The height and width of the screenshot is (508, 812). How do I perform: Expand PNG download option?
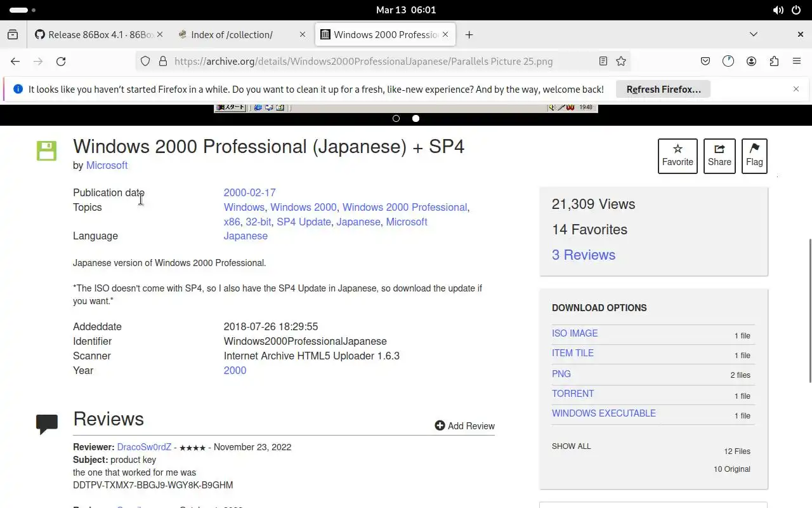tap(561, 374)
